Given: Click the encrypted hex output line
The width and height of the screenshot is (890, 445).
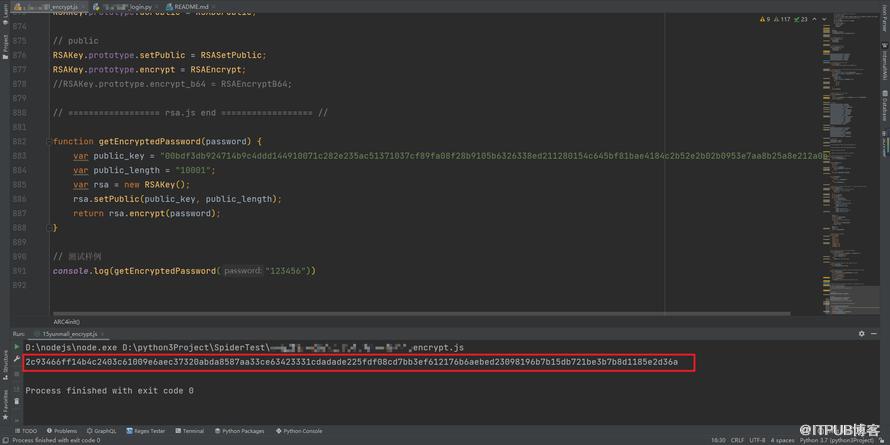Looking at the screenshot, I should click(x=351, y=362).
